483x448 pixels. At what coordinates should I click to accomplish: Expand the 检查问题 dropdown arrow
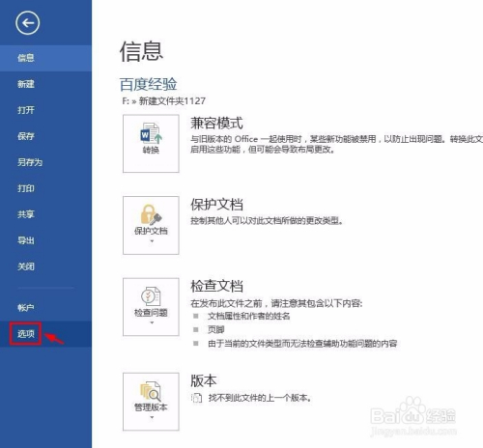pyautogui.click(x=152, y=322)
